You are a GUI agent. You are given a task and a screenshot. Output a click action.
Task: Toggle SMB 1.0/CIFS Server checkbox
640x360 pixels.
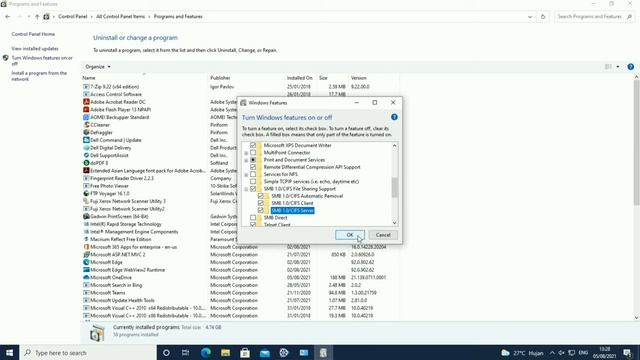click(260, 211)
